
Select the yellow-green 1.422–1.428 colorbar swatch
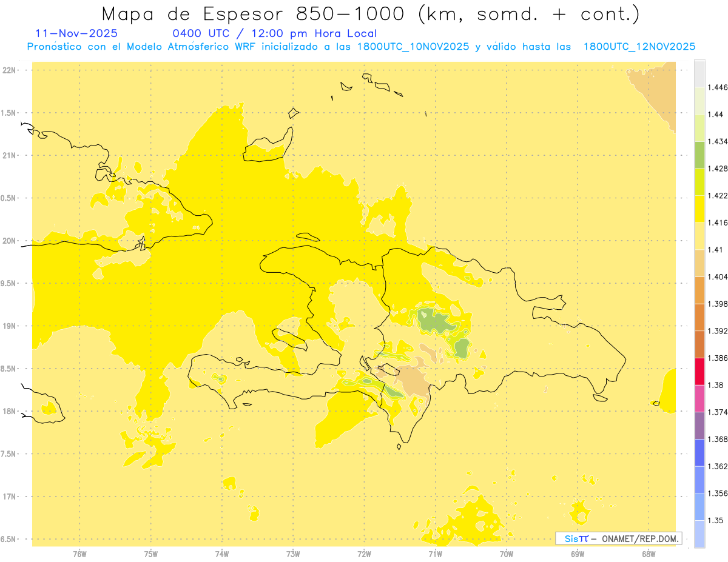point(699,182)
